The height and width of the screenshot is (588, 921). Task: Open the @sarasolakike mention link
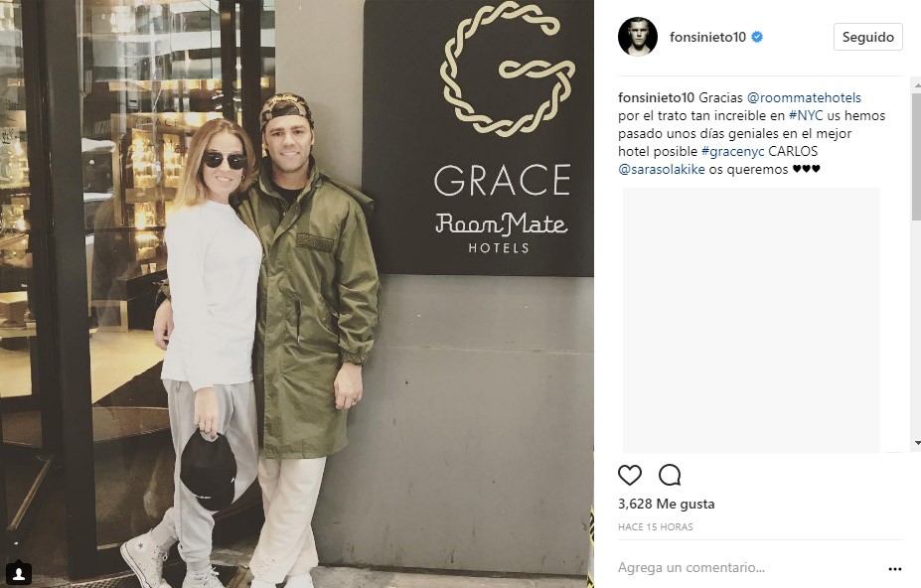click(x=662, y=170)
